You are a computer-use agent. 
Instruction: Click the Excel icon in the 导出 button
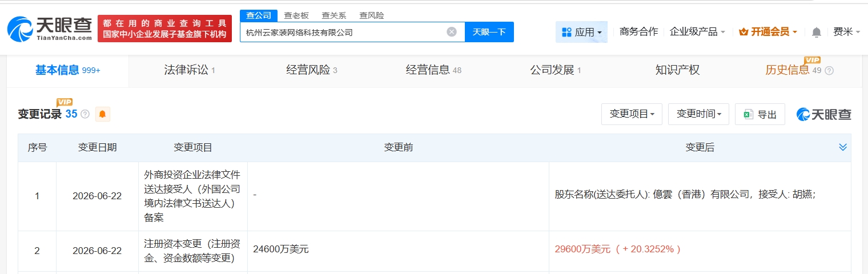[748, 115]
